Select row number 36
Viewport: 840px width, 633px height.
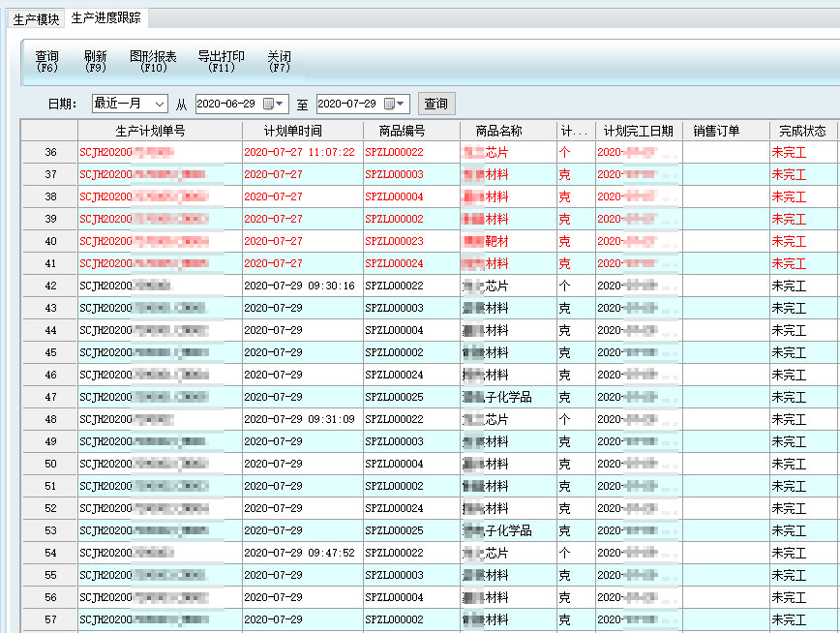tap(50, 152)
